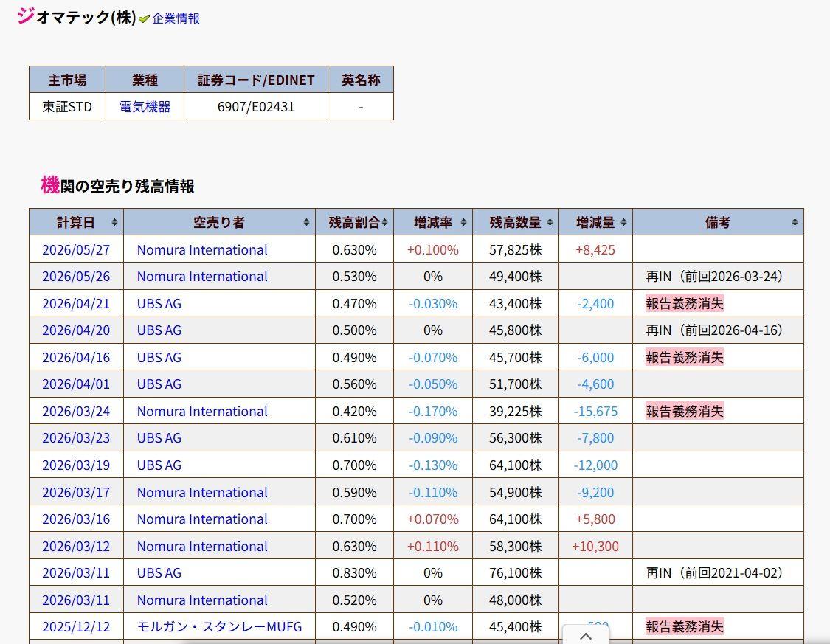Click the 機関の空売り残高情報 heading
The height and width of the screenshot is (644, 830).
pyautogui.click(x=118, y=186)
